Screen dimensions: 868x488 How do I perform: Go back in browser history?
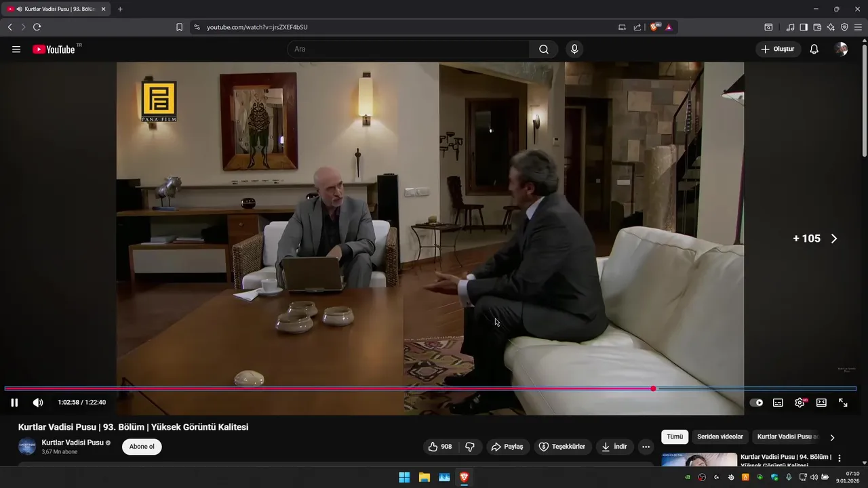tap(10, 27)
